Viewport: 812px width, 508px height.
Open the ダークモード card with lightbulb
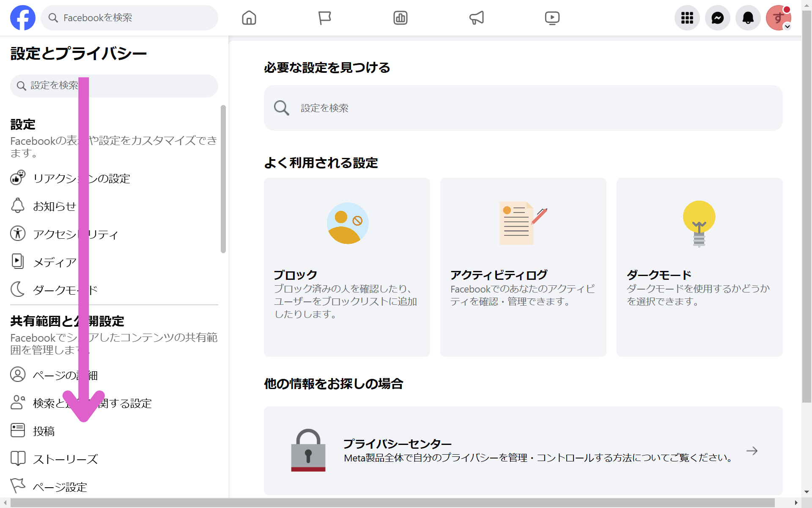tap(699, 267)
